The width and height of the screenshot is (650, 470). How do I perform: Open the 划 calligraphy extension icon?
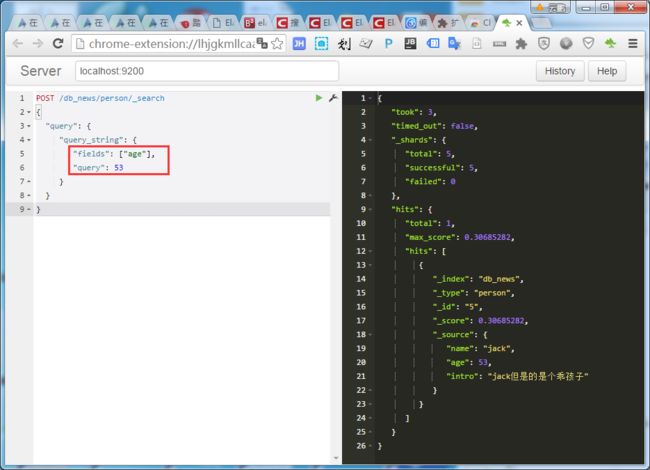(344, 44)
